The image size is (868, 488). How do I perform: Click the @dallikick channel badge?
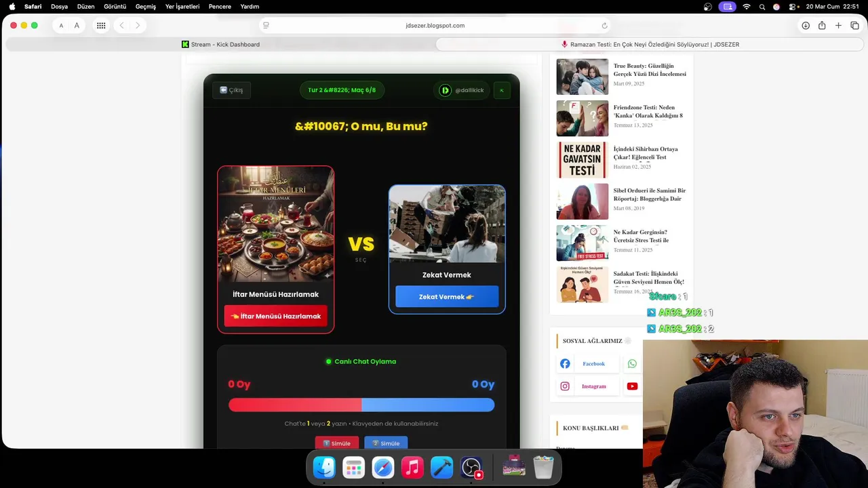(461, 90)
